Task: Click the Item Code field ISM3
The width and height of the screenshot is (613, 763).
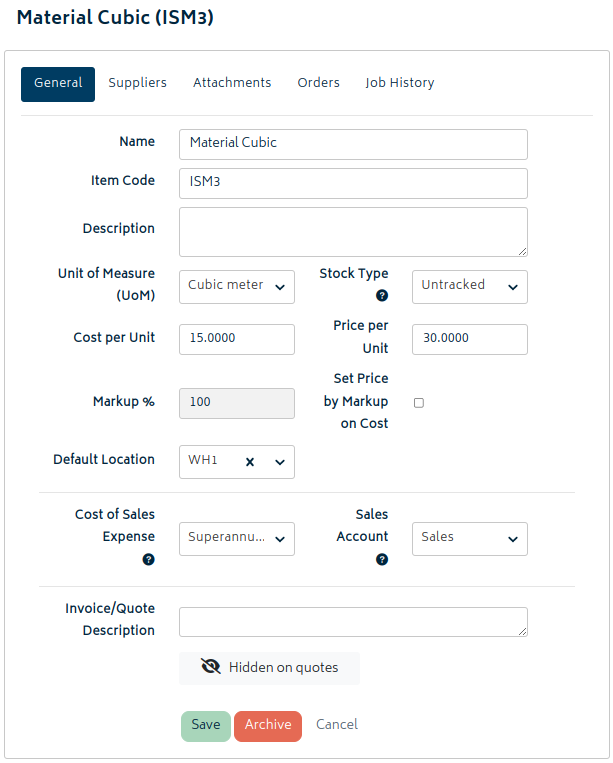Action: tap(353, 183)
